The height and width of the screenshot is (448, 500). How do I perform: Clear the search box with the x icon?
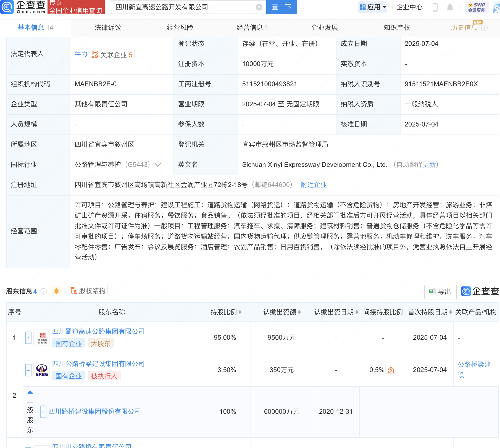tap(259, 7)
